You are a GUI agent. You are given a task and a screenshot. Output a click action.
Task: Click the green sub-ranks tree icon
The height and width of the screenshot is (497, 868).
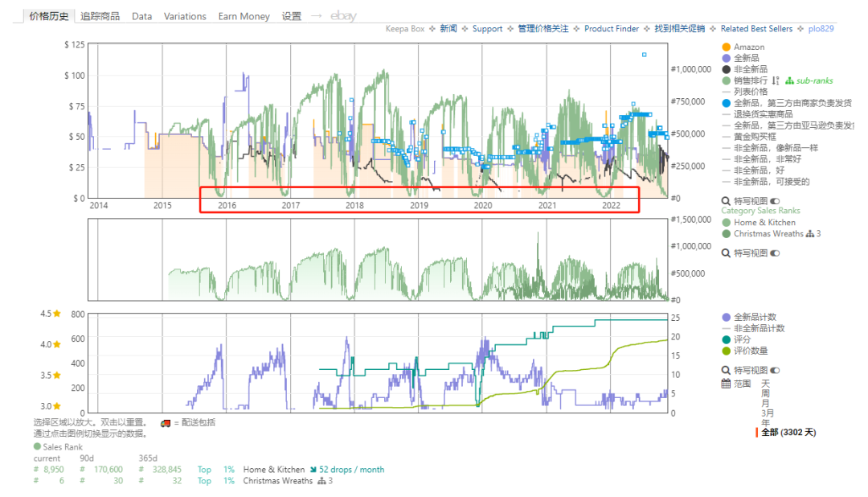point(789,80)
